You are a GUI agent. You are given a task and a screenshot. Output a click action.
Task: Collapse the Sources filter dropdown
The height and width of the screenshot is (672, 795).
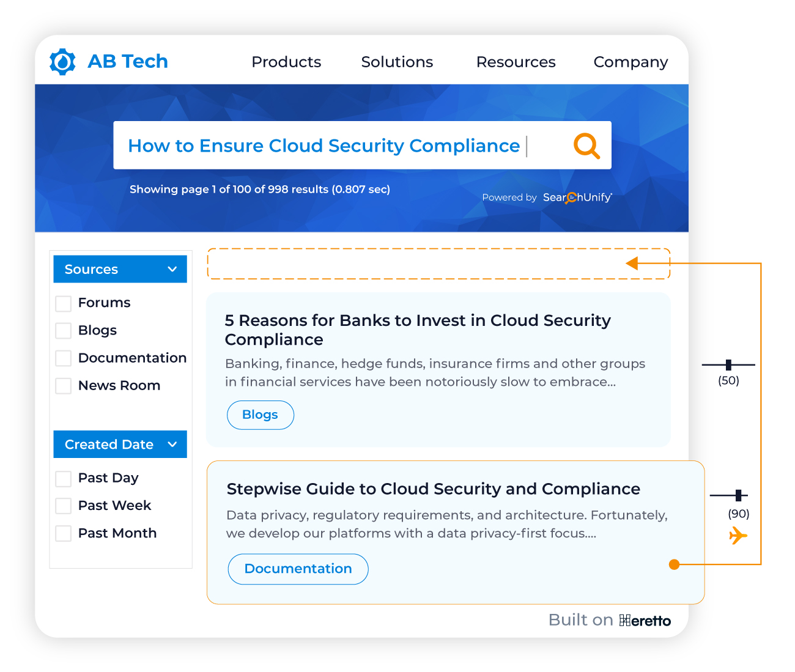120,269
